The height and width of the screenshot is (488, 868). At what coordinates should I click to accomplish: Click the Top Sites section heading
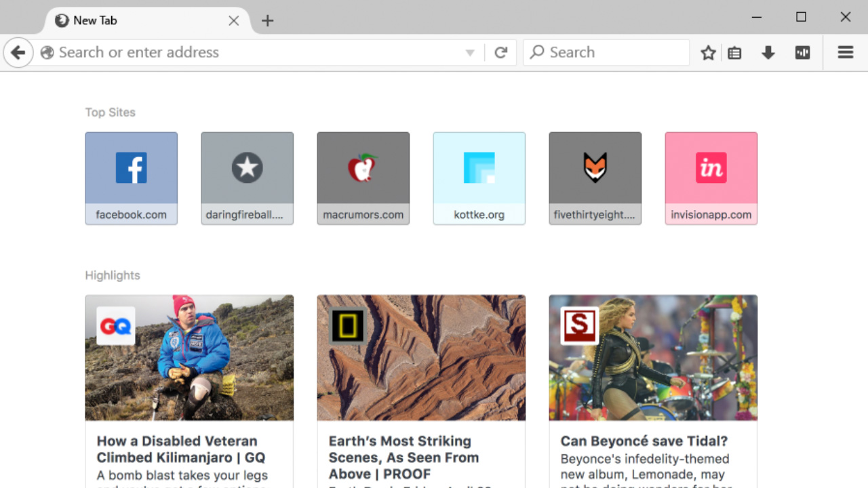pyautogui.click(x=110, y=113)
